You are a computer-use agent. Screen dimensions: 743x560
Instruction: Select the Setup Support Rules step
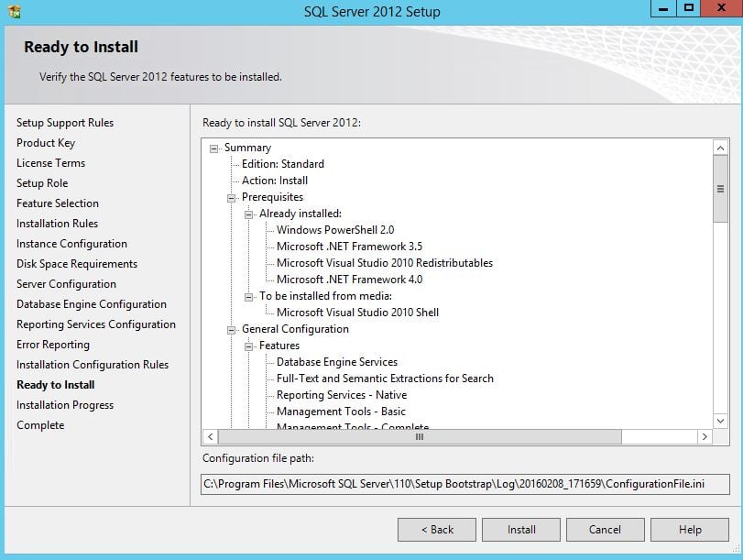click(x=65, y=123)
